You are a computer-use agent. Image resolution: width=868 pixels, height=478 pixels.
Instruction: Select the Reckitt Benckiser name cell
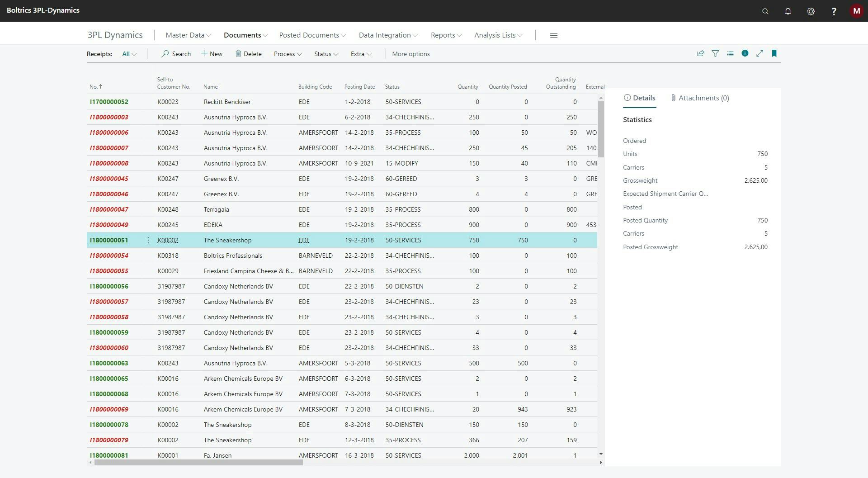pos(227,102)
